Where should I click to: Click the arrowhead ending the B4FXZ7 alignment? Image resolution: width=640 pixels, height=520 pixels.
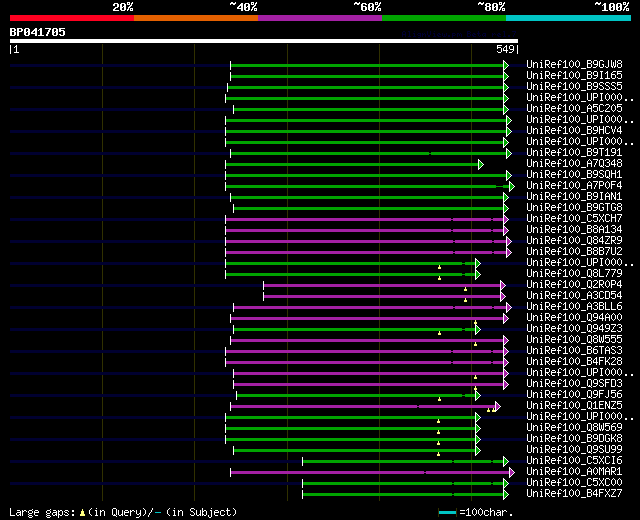pos(506,495)
